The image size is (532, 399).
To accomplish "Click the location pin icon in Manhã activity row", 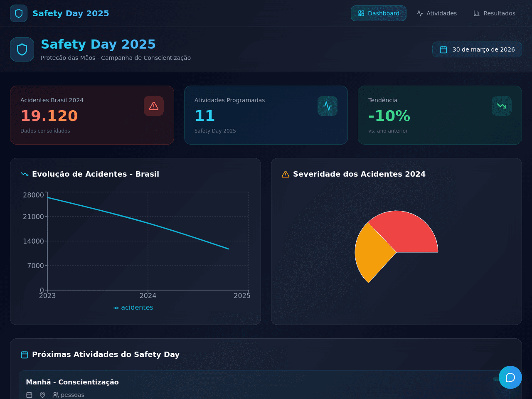I will tap(42, 395).
